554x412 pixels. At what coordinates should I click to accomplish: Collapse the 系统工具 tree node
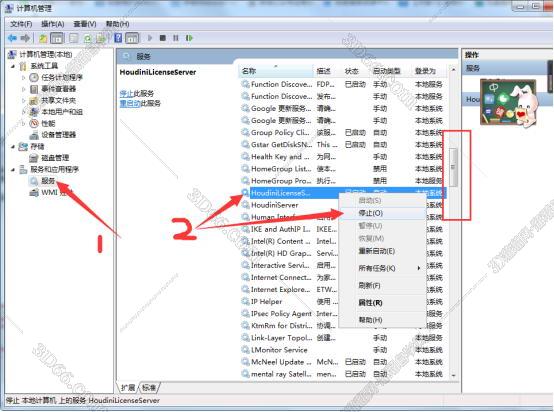[x=13, y=66]
